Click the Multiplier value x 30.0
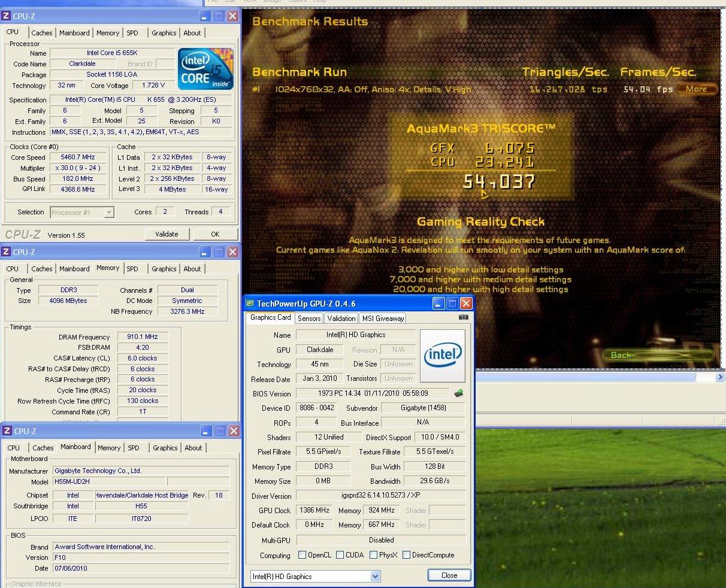The image size is (726, 588). pyautogui.click(x=78, y=168)
